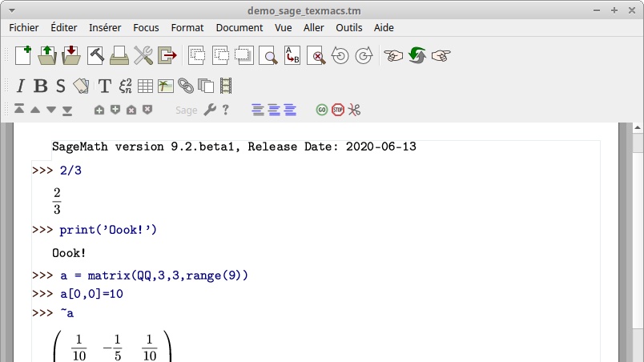Jump to the first field with the top arrow
The width and height of the screenshot is (644, 362).
[19, 109]
